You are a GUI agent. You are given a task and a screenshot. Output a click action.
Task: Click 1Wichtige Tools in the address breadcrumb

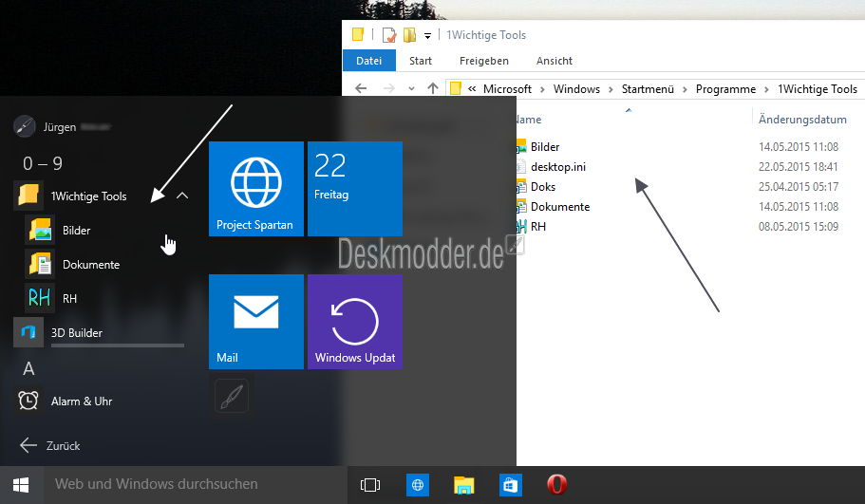tap(817, 89)
